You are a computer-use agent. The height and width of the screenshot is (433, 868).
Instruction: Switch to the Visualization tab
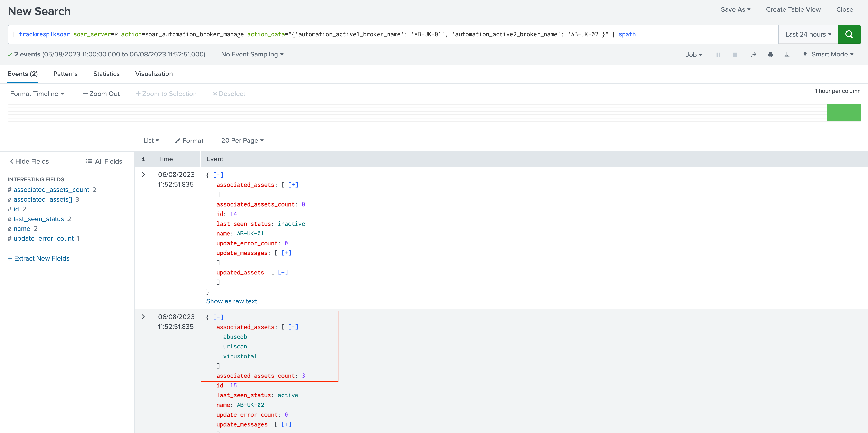154,74
